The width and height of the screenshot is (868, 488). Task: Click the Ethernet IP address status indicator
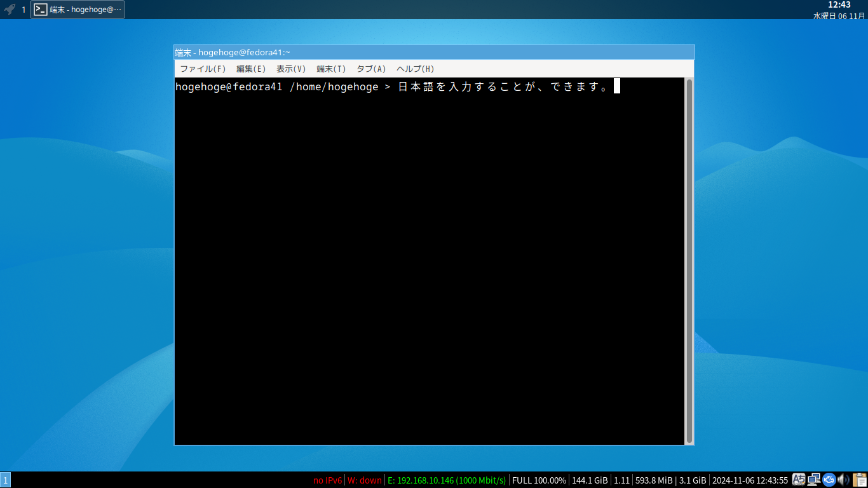[x=445, y=480]
